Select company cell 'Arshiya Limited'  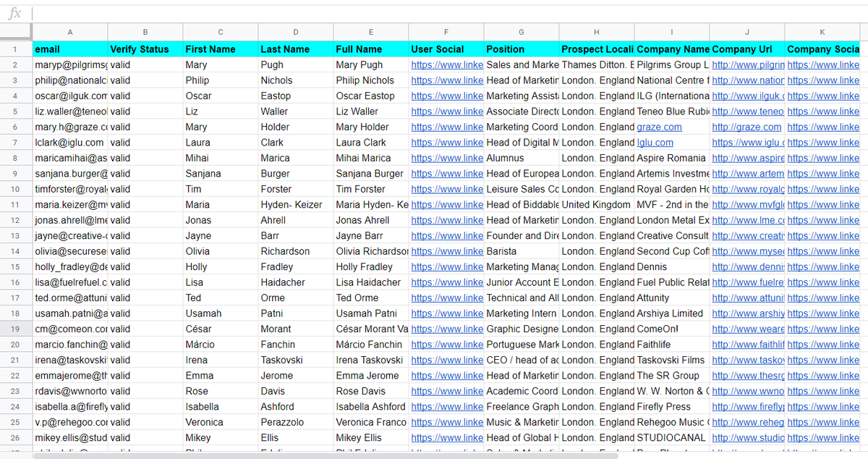pos(672,313)
